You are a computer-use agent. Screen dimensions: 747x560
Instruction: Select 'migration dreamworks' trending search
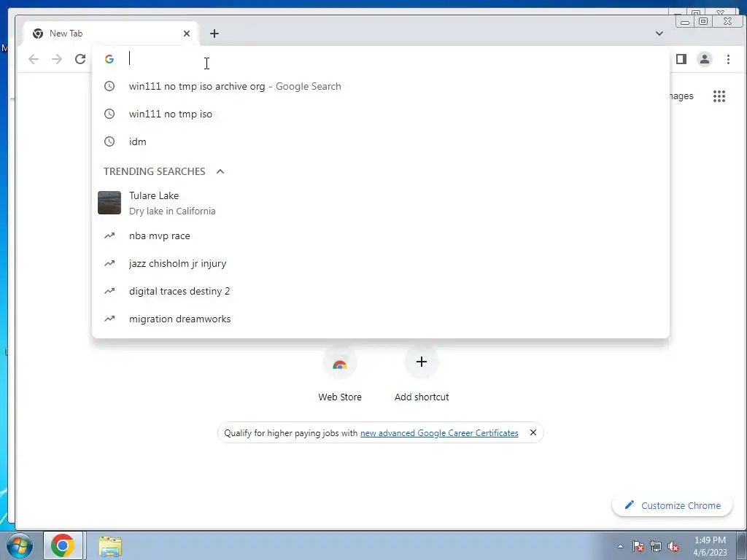pos(381,319)
